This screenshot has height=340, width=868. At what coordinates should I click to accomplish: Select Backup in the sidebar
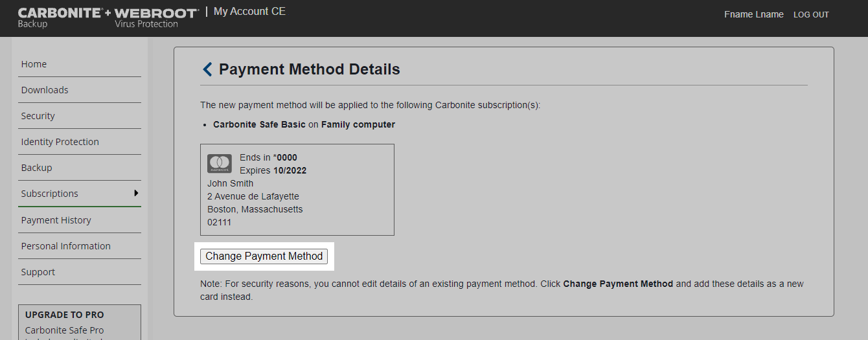point(80,168)
